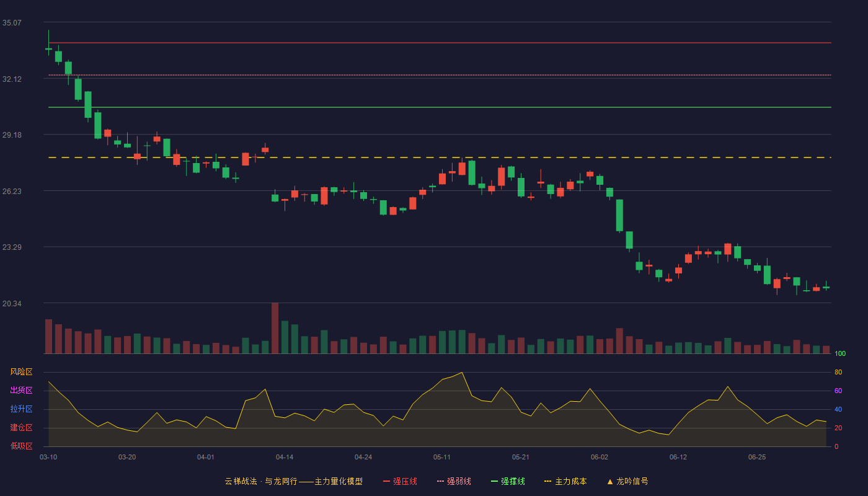
Task: Toggle the 强弱线 legend entry
Action: [454, 481]
